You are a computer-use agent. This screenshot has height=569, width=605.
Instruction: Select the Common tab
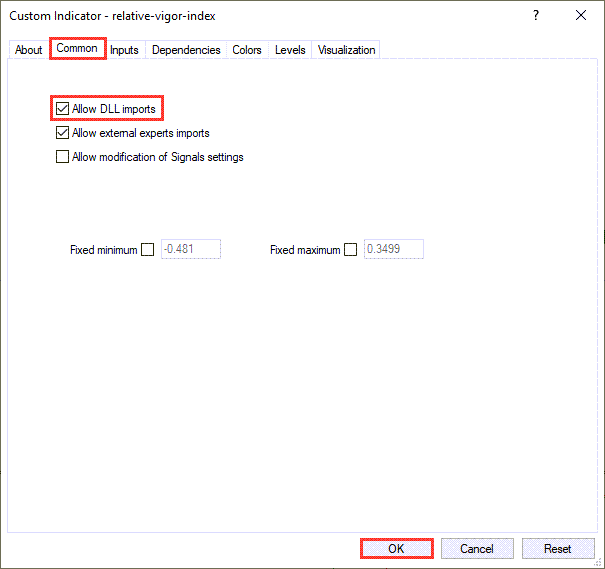pyautogui.click(x=77, y=48)
